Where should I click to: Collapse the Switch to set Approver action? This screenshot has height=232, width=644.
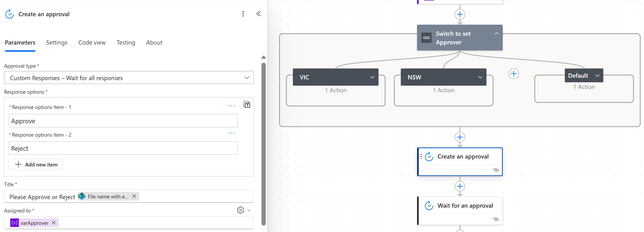tap(497, 33)
